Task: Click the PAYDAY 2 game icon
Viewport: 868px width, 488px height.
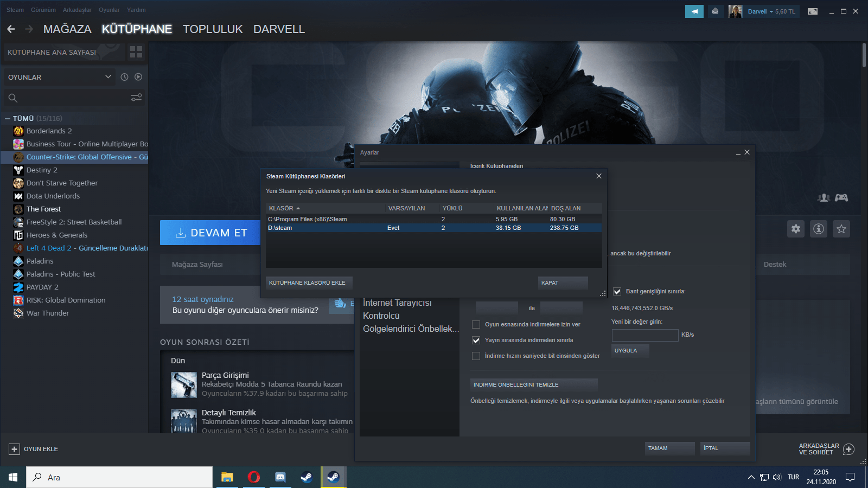Action: pyautogui.click(x=18, y=287)
